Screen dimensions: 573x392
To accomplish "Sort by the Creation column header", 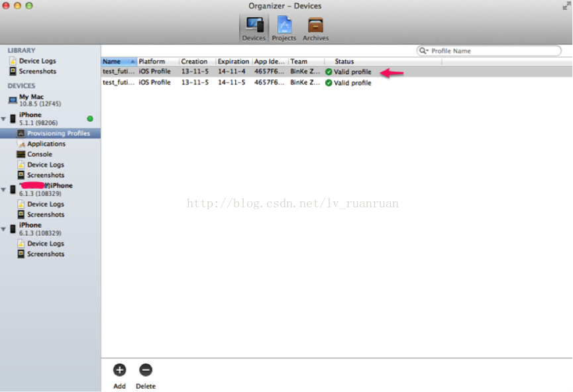I will coord(197,62).
